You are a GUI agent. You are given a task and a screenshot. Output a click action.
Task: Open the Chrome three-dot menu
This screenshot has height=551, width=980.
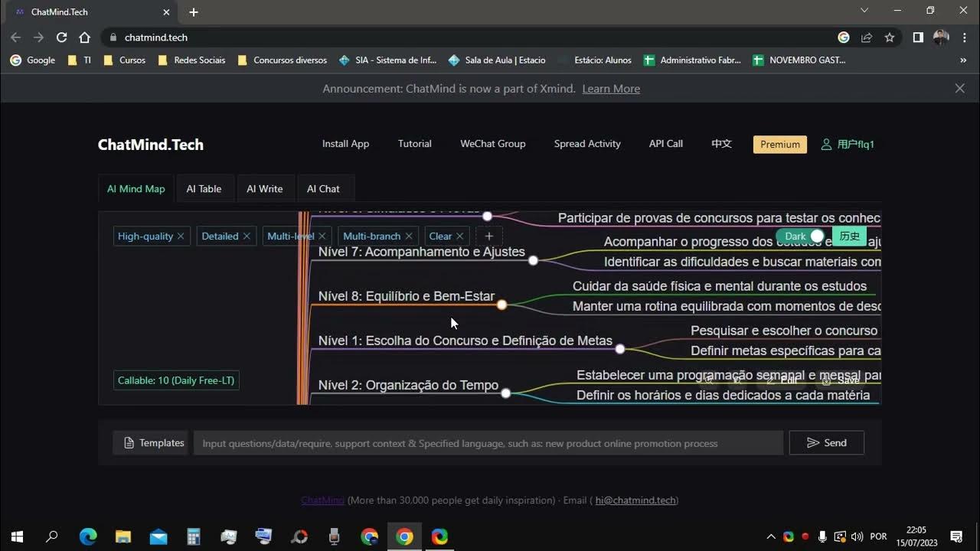[963, 37]
